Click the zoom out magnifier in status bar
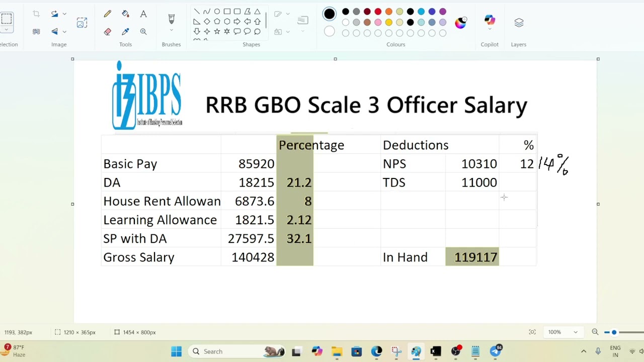Screen dimensions: 644x362 (595, 332)
